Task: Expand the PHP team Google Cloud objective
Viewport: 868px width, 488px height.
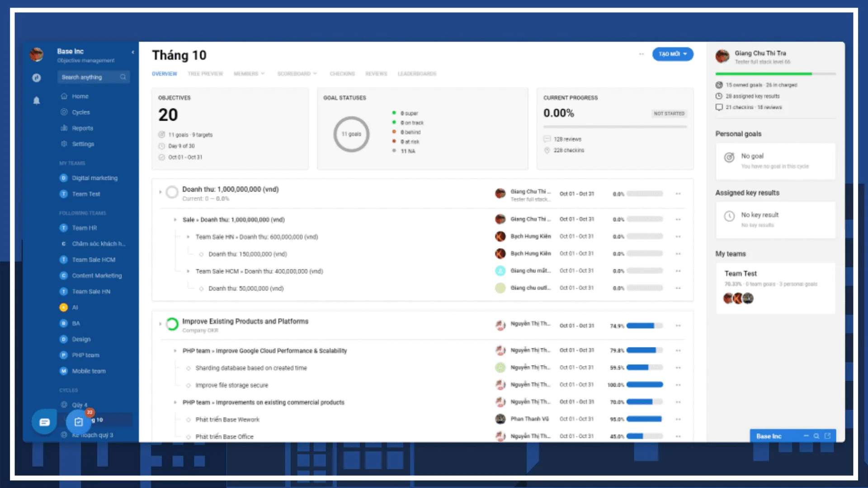Action: point(175,351)
